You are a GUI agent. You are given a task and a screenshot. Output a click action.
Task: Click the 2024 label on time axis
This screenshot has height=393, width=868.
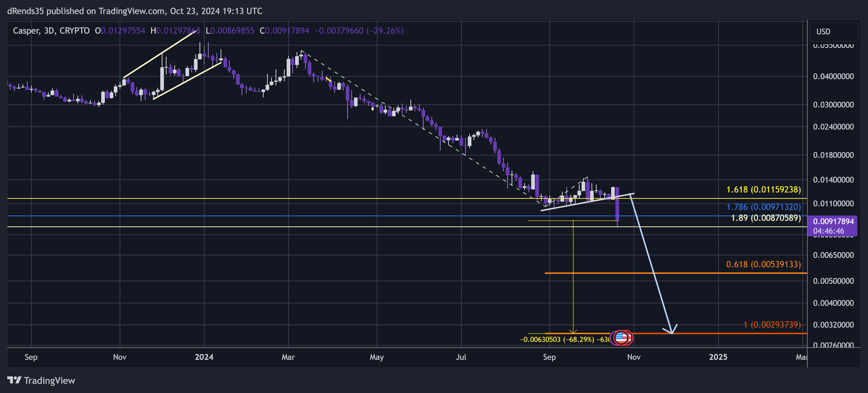pyautogui.click(x=204, y=357)
